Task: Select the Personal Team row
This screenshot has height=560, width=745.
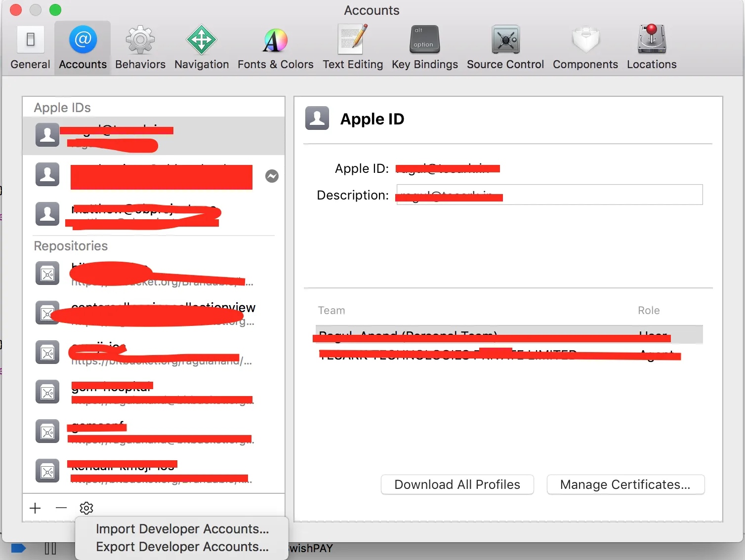Action: [x=509, y=335]
